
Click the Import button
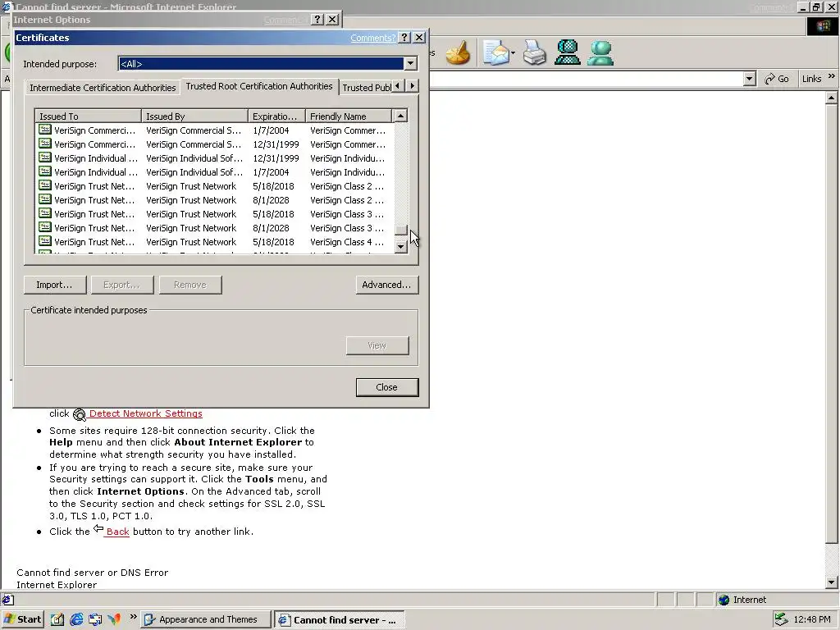[x=55, y=285]
